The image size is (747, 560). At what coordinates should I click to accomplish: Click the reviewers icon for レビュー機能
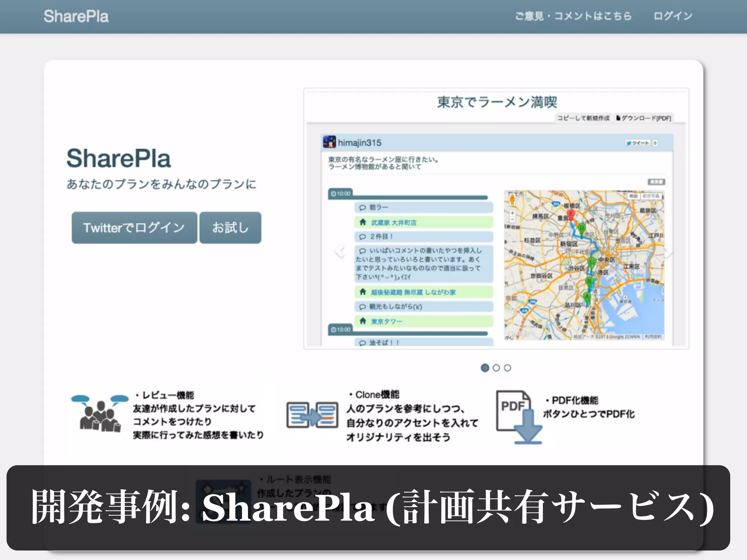coord(100,413)
